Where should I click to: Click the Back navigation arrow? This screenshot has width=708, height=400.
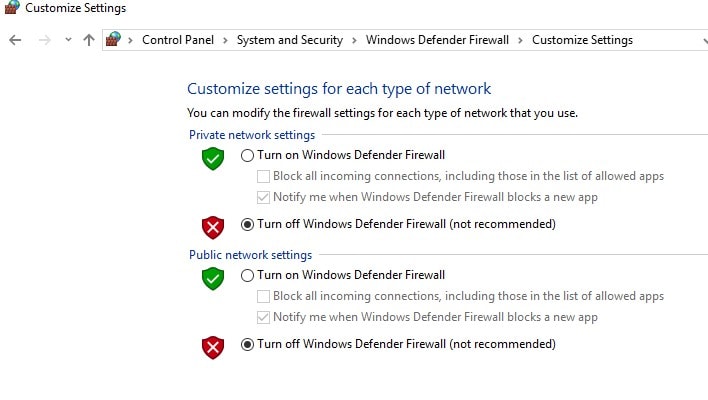pyautogui.click(x=14, y=40)
